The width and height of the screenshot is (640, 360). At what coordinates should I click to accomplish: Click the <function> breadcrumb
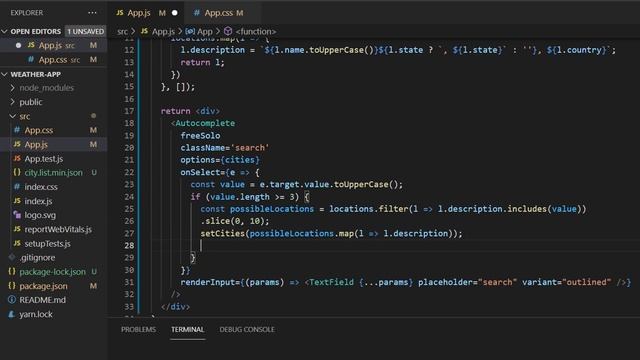[256, 31]
